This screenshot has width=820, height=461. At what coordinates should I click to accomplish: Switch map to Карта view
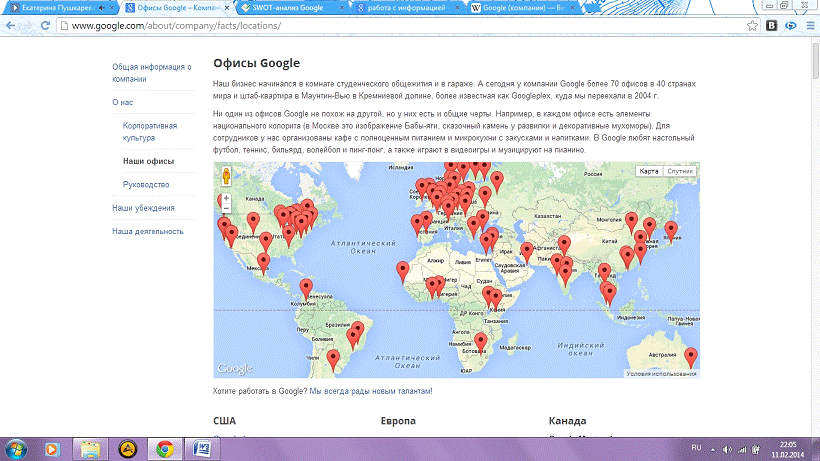coord(649,172)
